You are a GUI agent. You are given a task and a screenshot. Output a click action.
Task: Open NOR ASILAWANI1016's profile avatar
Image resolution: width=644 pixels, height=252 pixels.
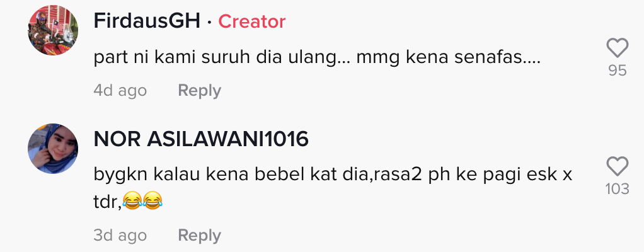[x=53, y=149]
